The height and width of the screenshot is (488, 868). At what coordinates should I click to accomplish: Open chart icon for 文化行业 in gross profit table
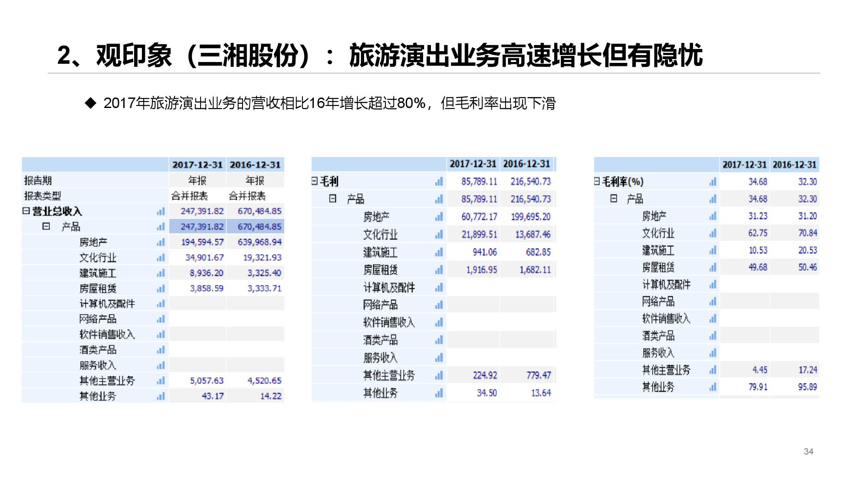point(439,235)
